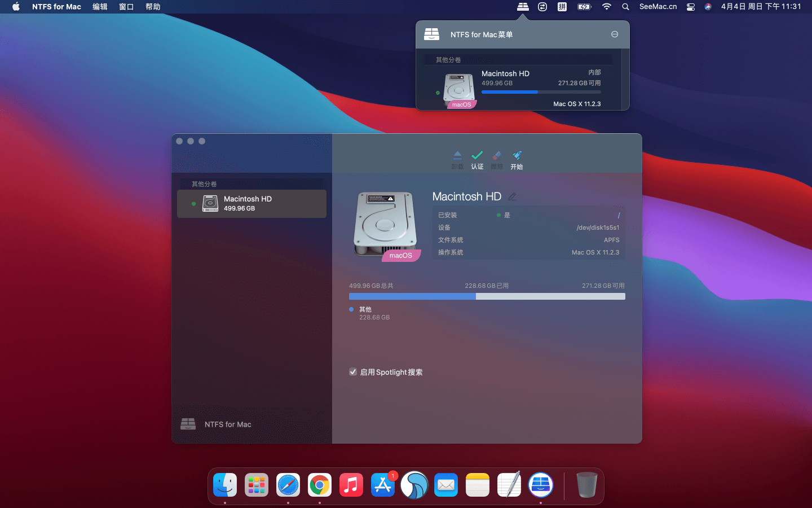Open the 窗口 menu
This screenshot has height=508, width=812.
[x=126, y=7]
